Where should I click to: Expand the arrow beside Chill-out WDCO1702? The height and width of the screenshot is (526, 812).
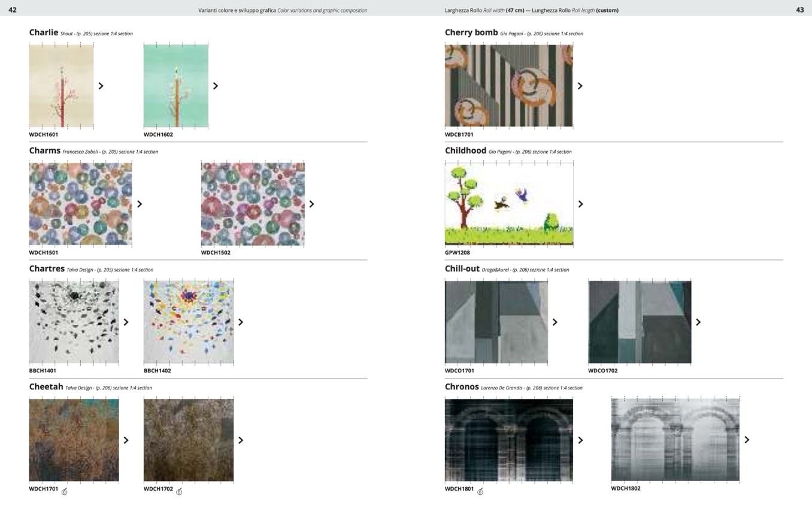[698, 322]
